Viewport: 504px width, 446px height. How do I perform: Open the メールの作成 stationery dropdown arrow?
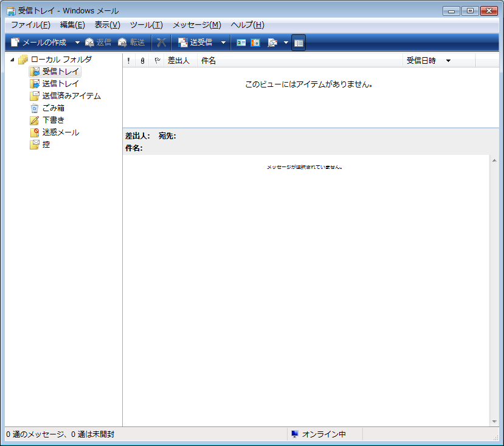coord(77,43)
